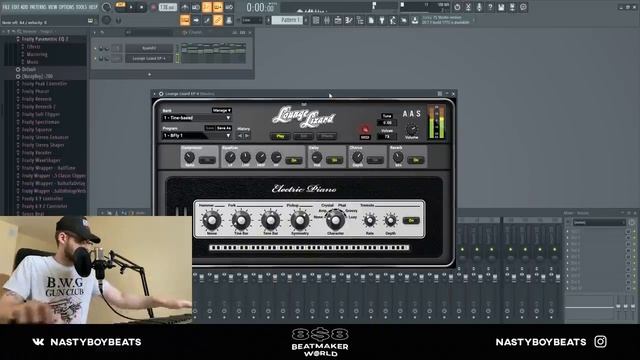Open the FILE menu
Image resolution: width=640 pixels, height=360 pixels.
pyautogui.click(x=6, y=7)
